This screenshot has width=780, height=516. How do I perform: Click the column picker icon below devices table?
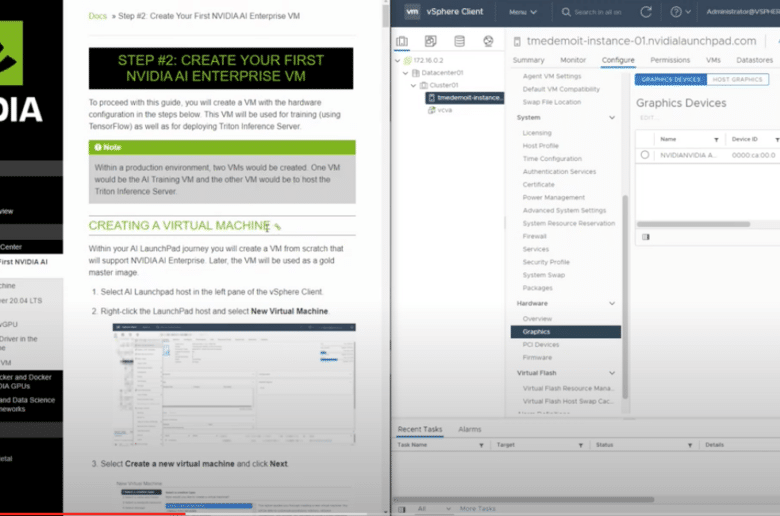point(646,237)
